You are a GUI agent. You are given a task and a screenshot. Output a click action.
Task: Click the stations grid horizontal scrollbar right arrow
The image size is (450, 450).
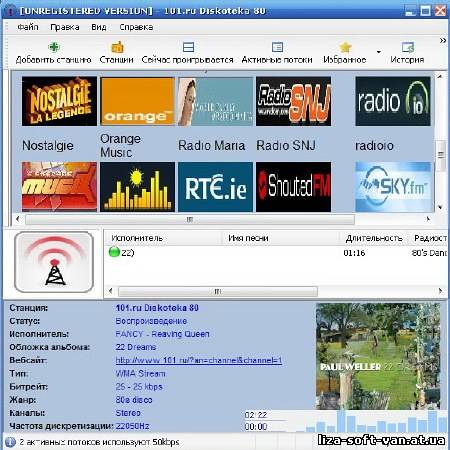(x=428, y=219)
